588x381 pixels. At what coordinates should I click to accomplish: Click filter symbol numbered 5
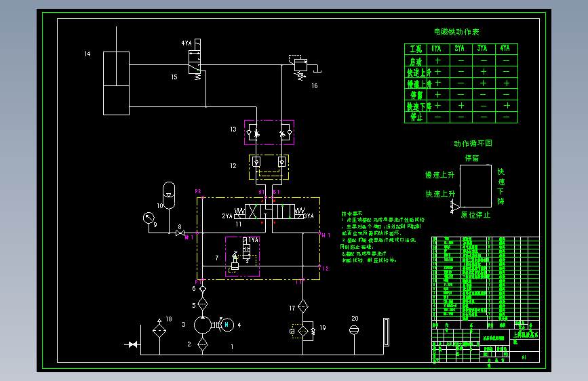[203, 304]
